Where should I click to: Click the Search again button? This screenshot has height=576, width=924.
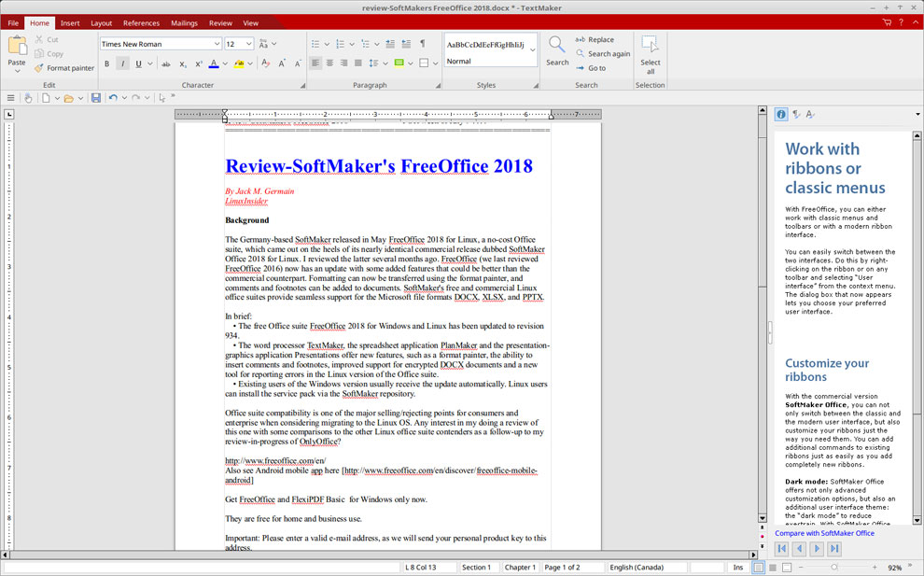pos(603,53)
